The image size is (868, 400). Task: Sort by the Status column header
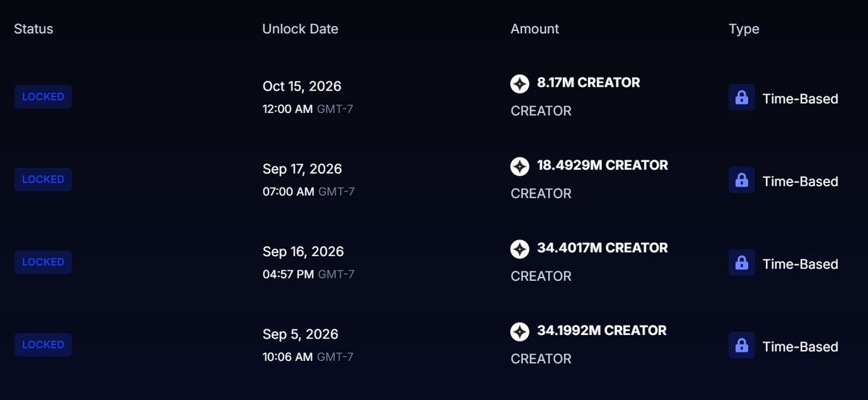coord(33,29)
